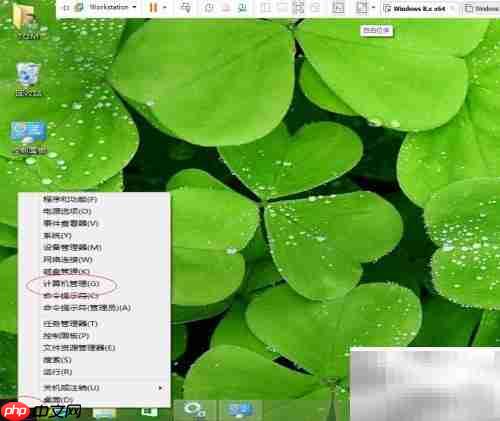Image resolution: width=500 pixels, height=421 pixels.
Task: Toggle the thumbnail bar toolbar icon
Action: click(x=282, y=7)
